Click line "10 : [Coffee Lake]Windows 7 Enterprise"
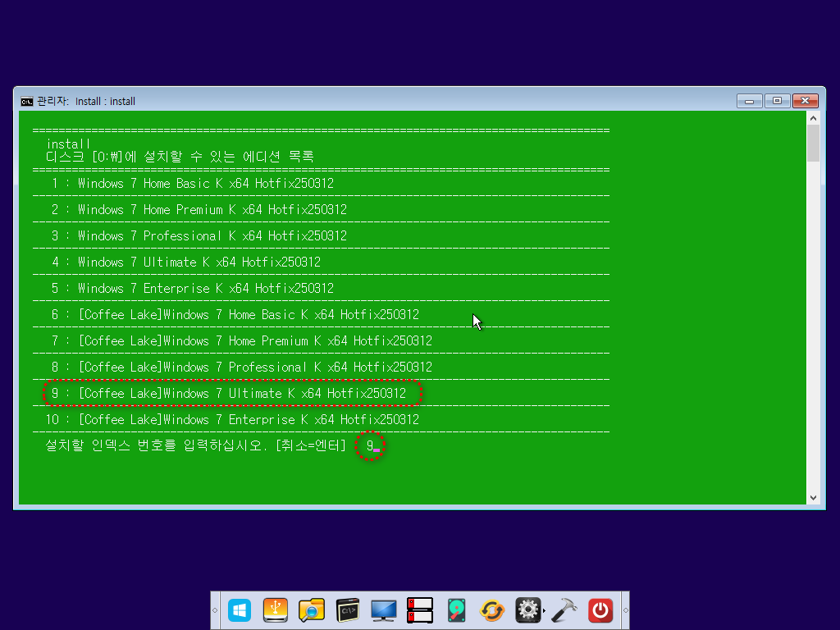Screen dimensions: 840x630 tap(232, 419)
